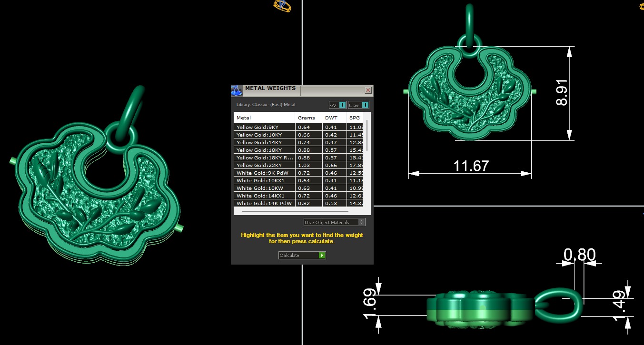The image size is (644, 345).
Task: Click the 0.74 grams cell for 14KY
Action: 309,142
